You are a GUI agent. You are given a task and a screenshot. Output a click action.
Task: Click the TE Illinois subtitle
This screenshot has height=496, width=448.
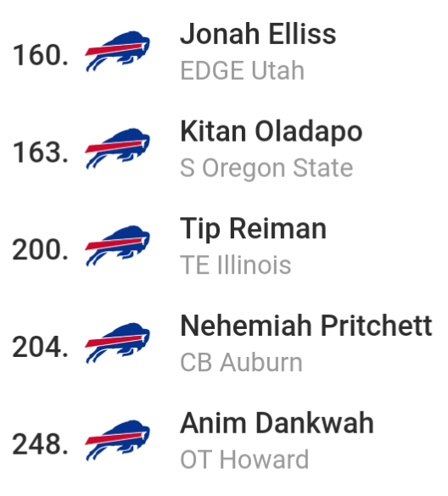point(236,265)
